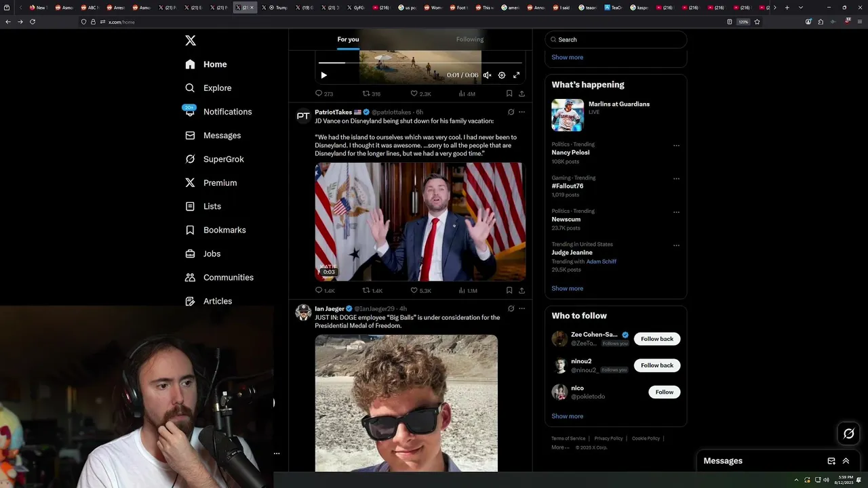Open Explore from the sidebar

[x=208, y=88]
